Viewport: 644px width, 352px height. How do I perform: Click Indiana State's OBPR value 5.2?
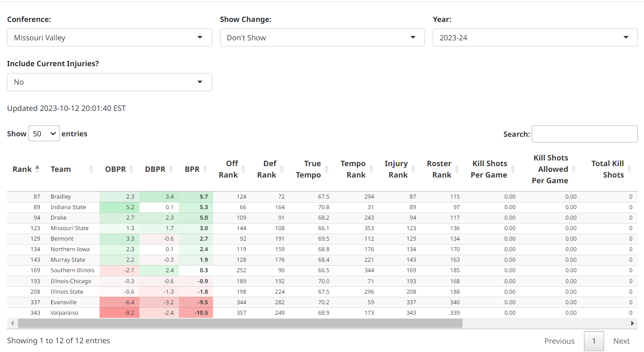[130, 207]
